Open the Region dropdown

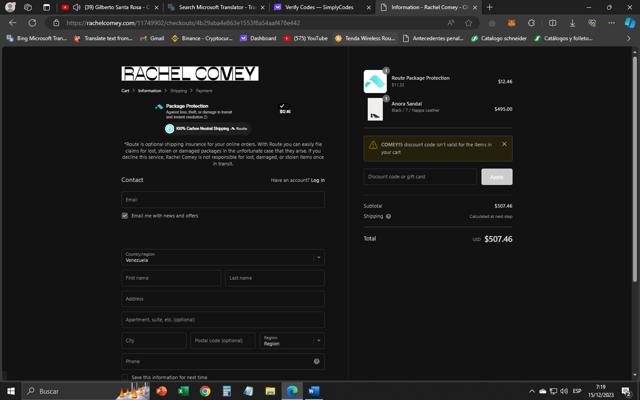292,340
